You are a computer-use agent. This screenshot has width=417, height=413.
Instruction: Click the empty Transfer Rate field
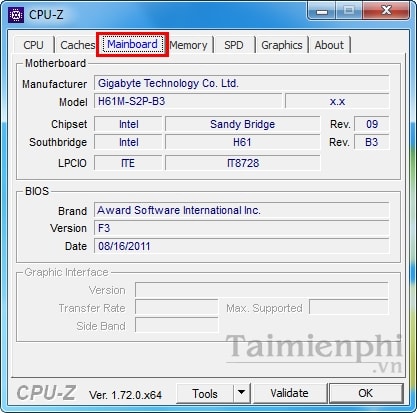coord(177,307)
